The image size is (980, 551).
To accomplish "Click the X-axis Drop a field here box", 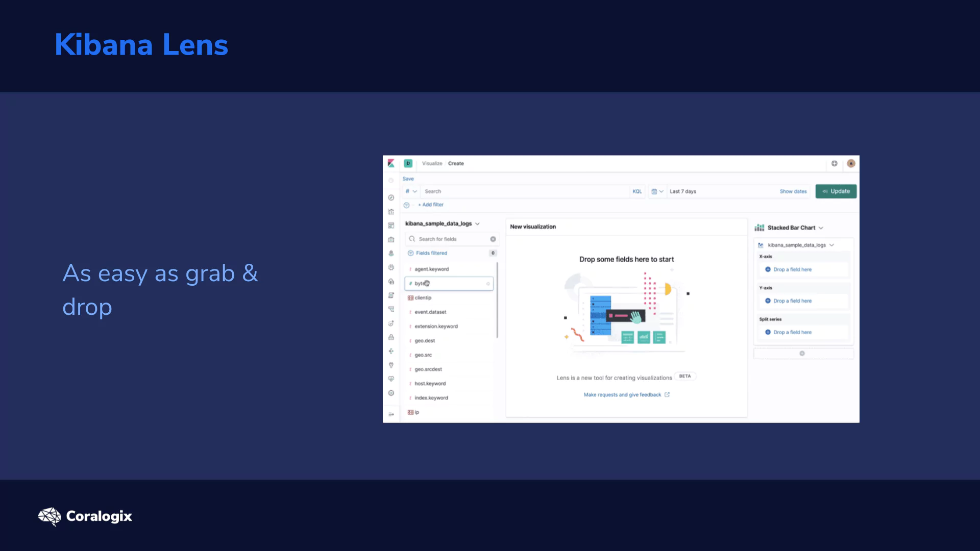I will click(x=803, y=269).
